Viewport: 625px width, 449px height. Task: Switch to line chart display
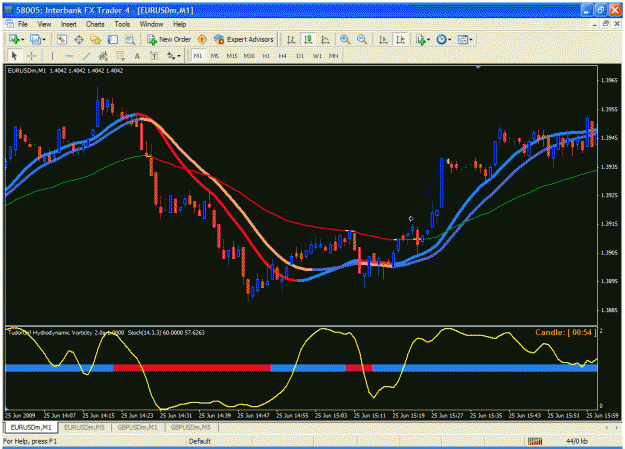[325, 39]
